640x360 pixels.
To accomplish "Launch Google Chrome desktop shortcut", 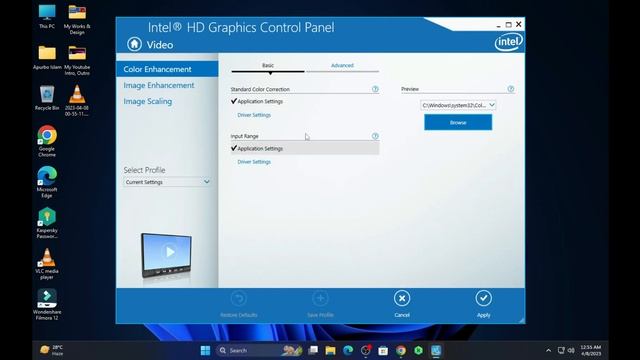I will (47, 141).
